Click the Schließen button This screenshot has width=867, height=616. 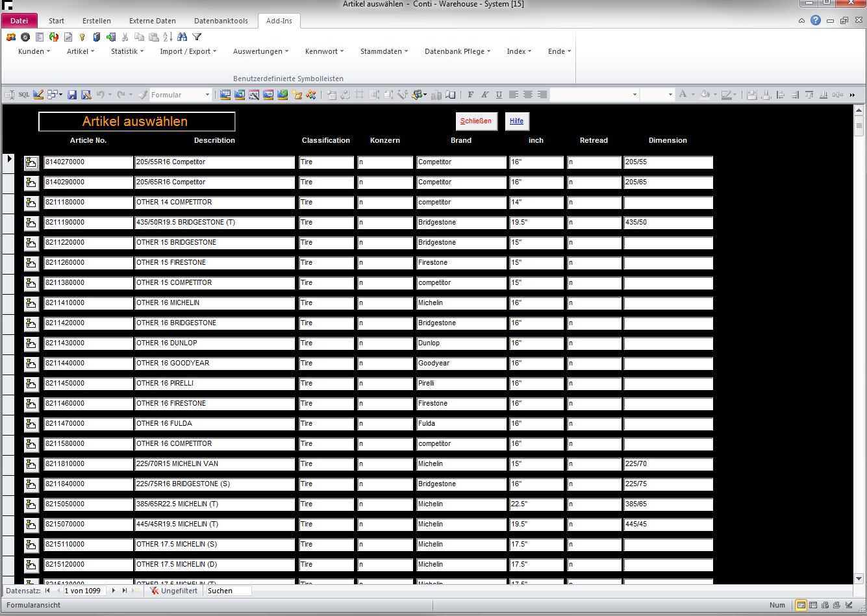pyautogui.click(x=476, y=121)
